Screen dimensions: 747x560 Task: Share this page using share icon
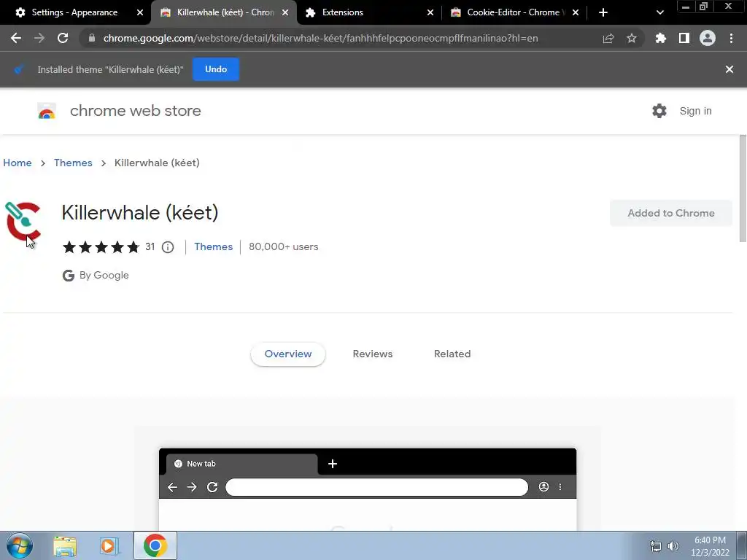coord(608,38)
